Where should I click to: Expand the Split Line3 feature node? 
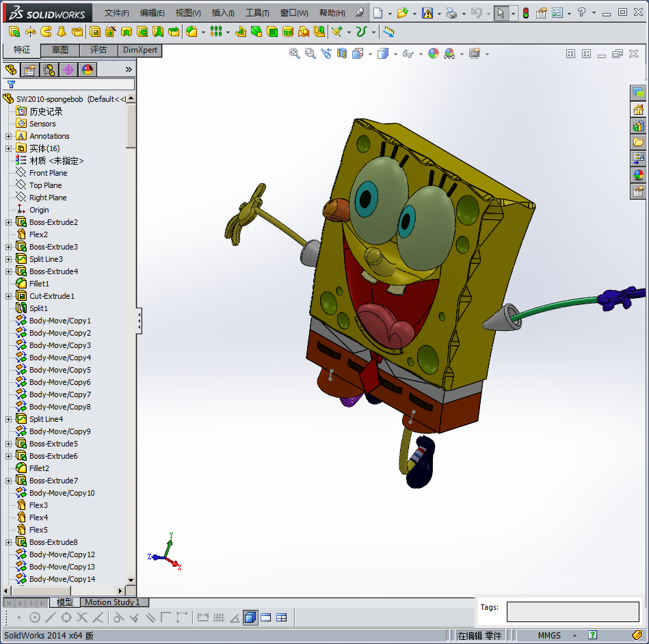(x=8, y=259)
